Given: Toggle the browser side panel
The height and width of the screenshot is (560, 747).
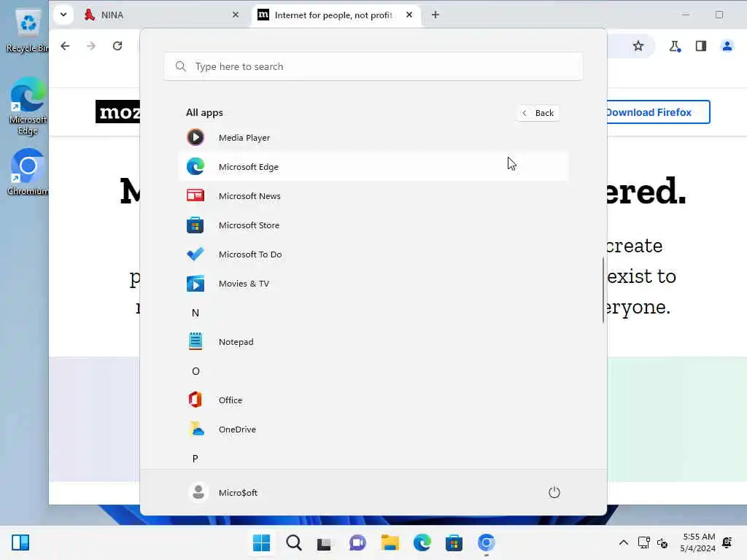Looking at the screenshot, I should click(701, 46).
